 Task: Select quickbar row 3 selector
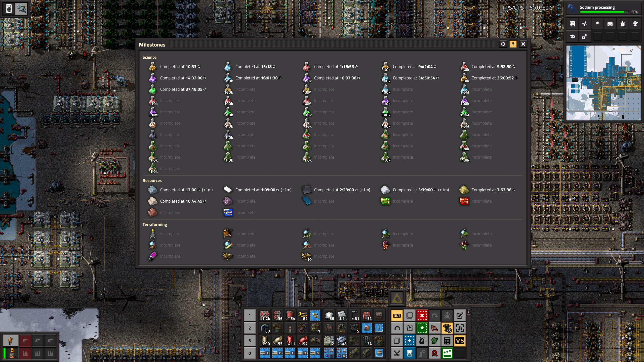(250, 341)
